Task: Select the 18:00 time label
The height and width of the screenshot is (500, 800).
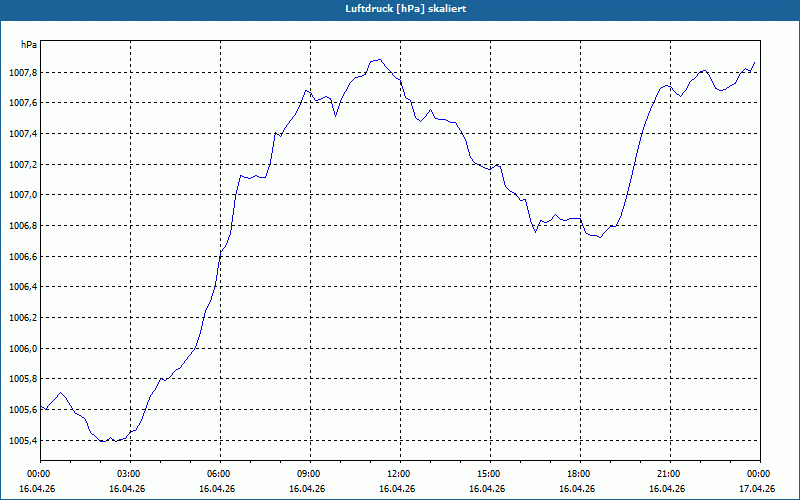Action: 577,474
